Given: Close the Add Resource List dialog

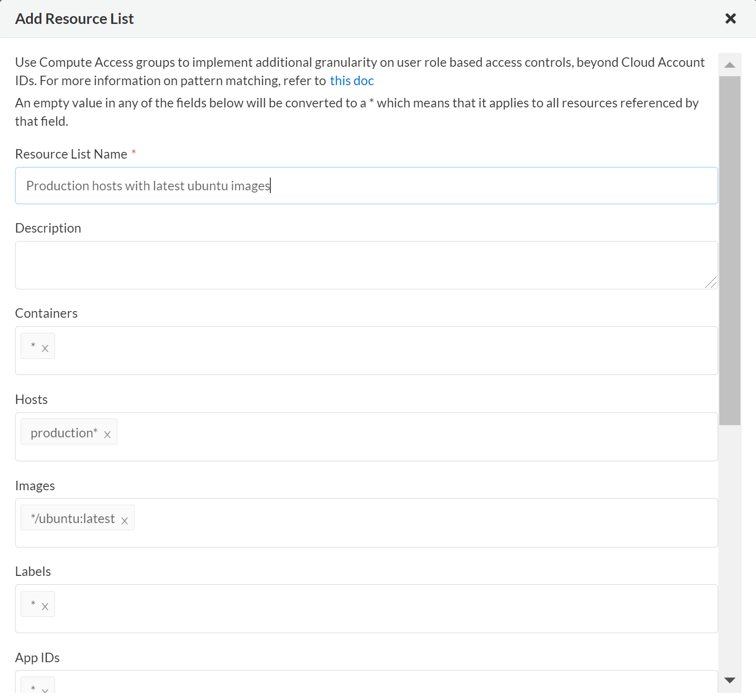Looking at the screenshot, I should coord(730,18).
